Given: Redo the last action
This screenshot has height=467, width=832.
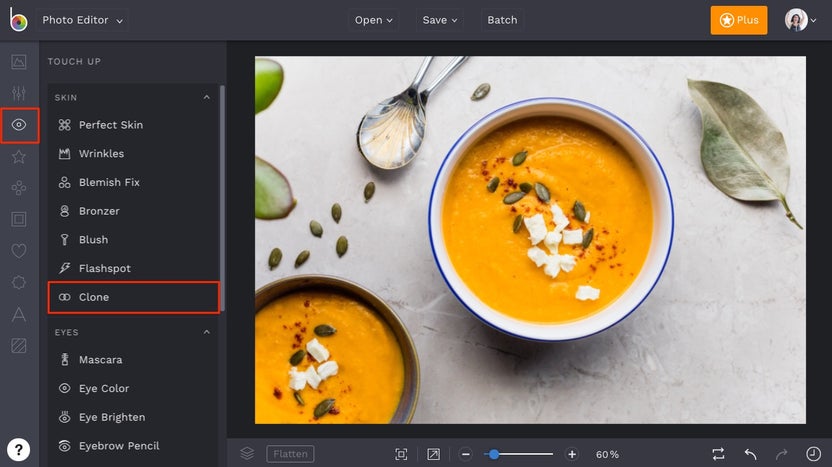Looking at the screenshot, I should 782,454.
